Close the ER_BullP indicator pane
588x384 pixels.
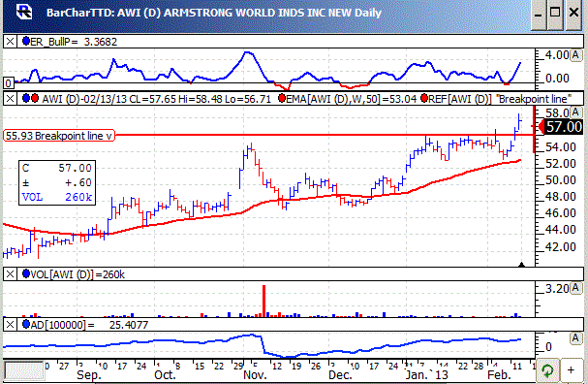pos(10,42)
